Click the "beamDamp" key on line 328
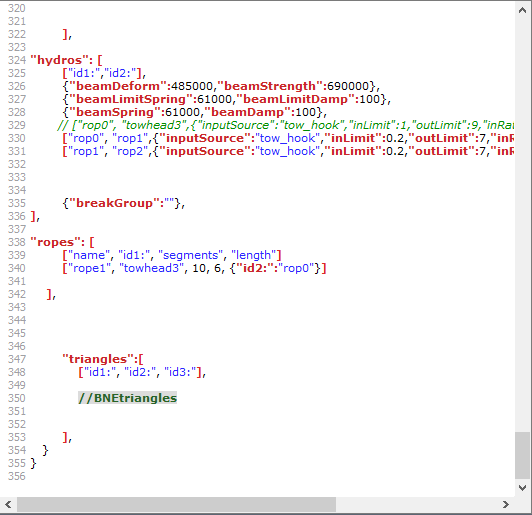532x515 pixels. point(247,112)
